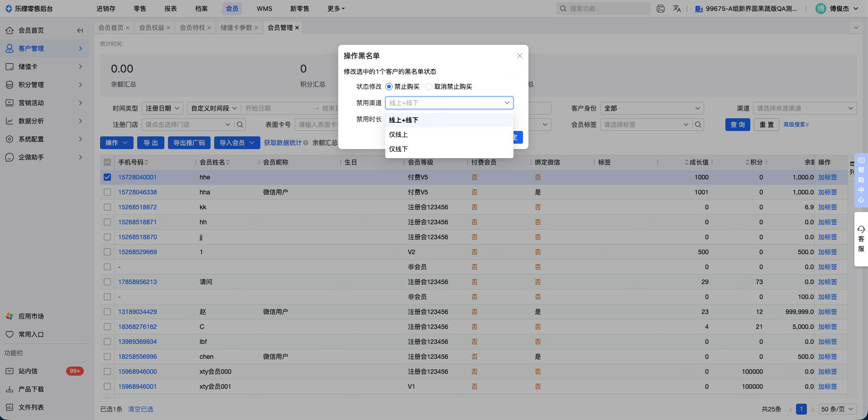Click the print icon in the top bar

pyautogui.click(x=661, y=9)
